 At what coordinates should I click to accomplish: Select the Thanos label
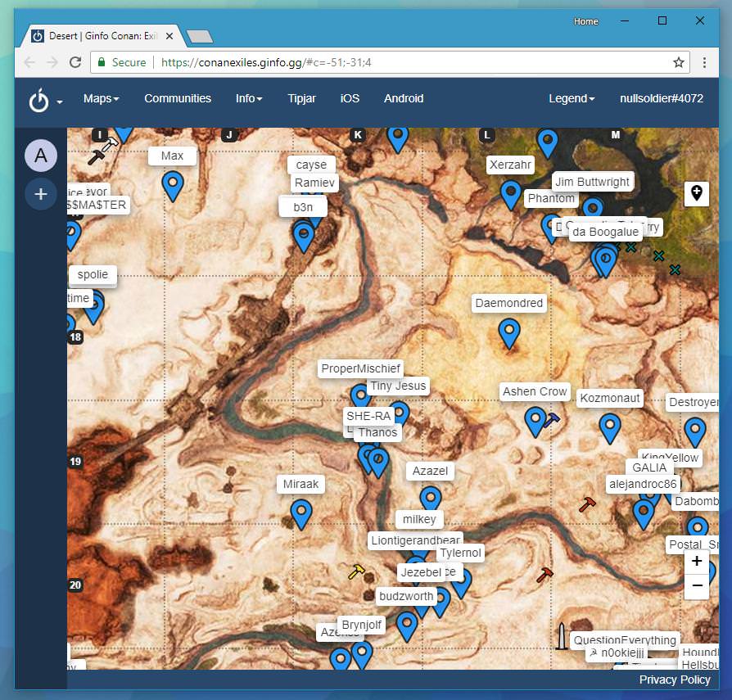[377, 432]
